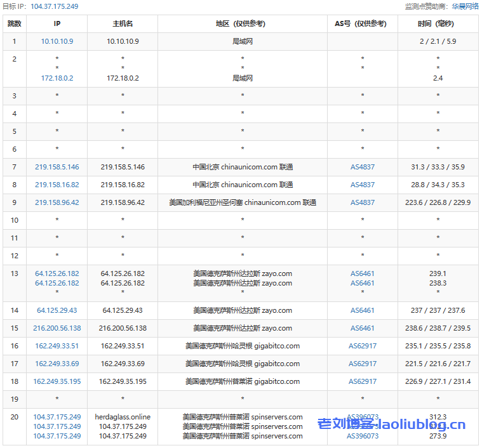This screenshot has height=448, width=482.
Task: Select the 地区（仅供参考） column header
Action: [x=243, y=23]
